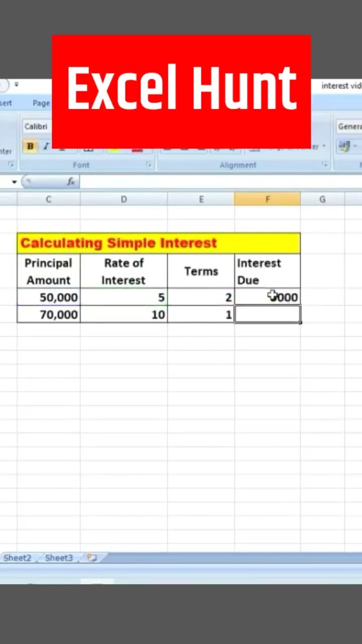Select the rate cell with value 5

coord(124,297)
